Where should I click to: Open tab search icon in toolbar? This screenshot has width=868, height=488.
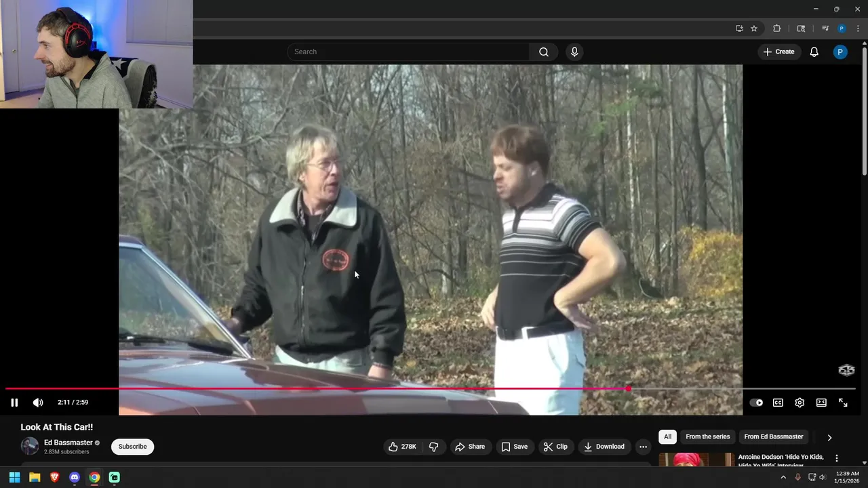tap(801, 28)
